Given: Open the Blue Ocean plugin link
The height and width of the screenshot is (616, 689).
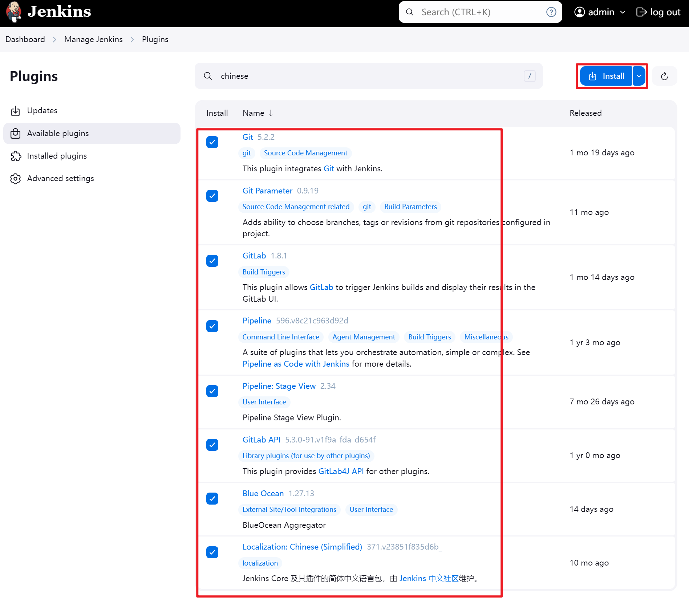Looking at the screenshot, I should tap(263, 493).
